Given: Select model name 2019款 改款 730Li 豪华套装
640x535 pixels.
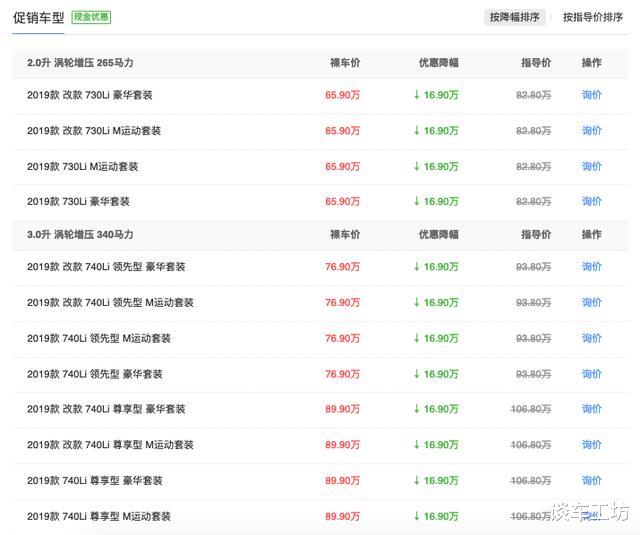Looking at the screenshot, I should tap(90, 95).
